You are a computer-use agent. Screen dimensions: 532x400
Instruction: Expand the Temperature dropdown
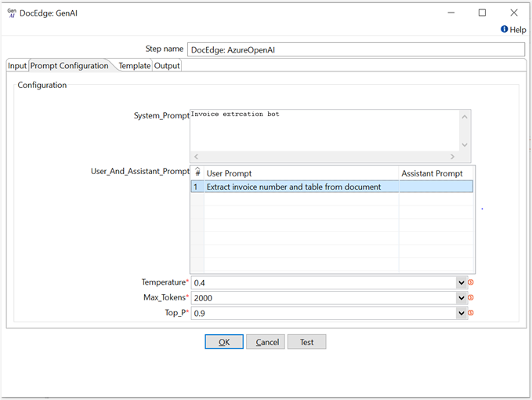(x=461, y=282)
